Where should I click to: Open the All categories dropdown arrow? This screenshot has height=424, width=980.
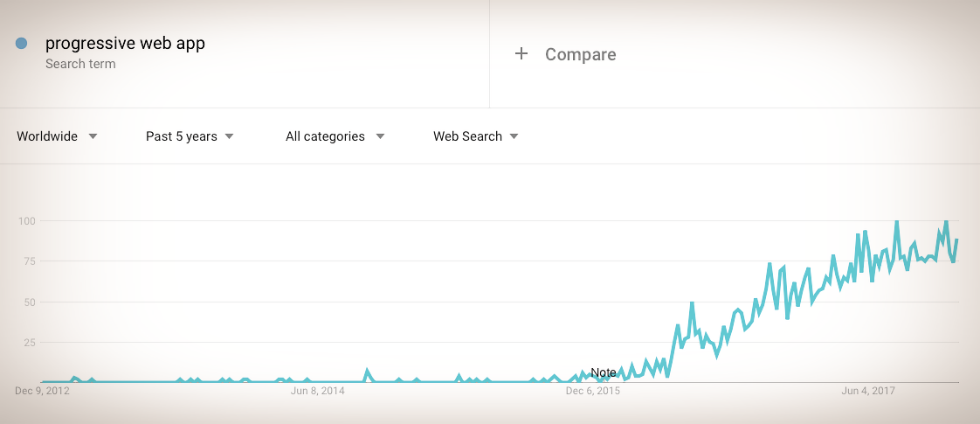380,136
